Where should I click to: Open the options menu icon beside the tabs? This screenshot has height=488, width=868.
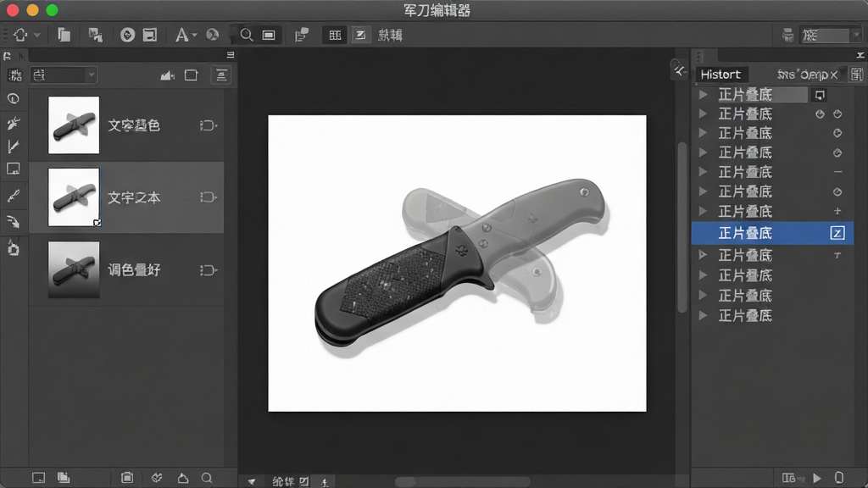856,75
